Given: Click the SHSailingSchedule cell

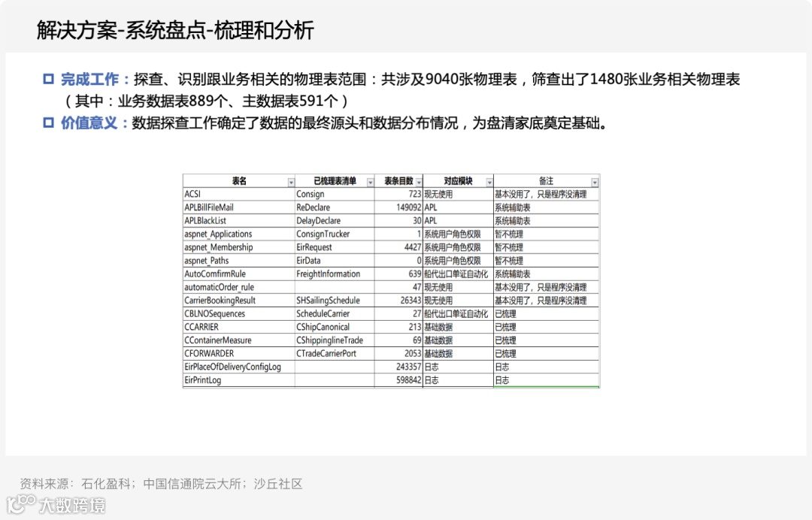Looking at the screenshot, I should click(x=335, y=301).
